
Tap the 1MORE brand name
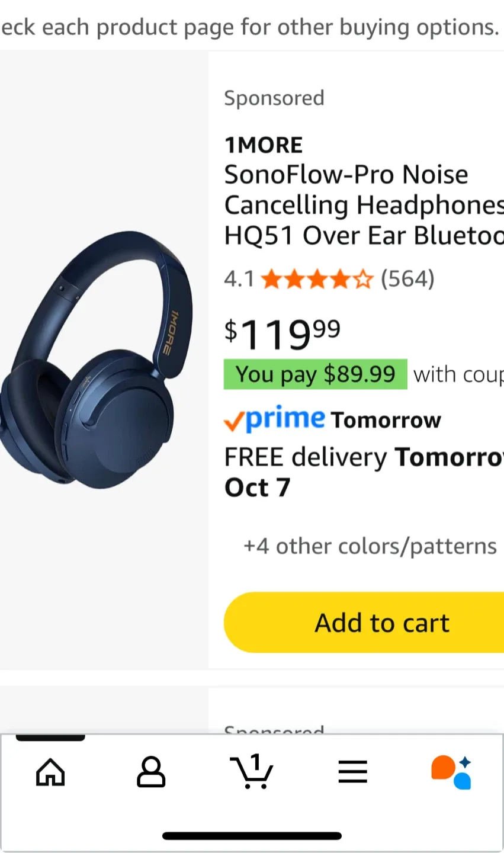pyautogui.click(x=264, y=145)
